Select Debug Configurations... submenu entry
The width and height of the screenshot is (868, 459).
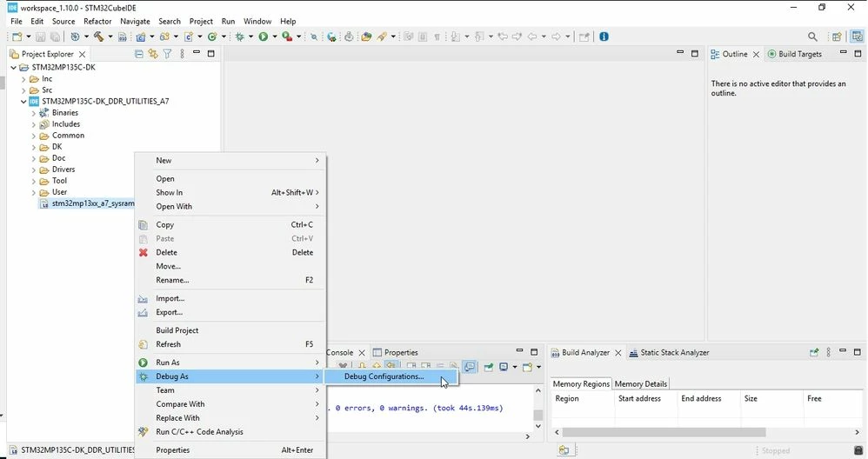[x=391, y=376]
